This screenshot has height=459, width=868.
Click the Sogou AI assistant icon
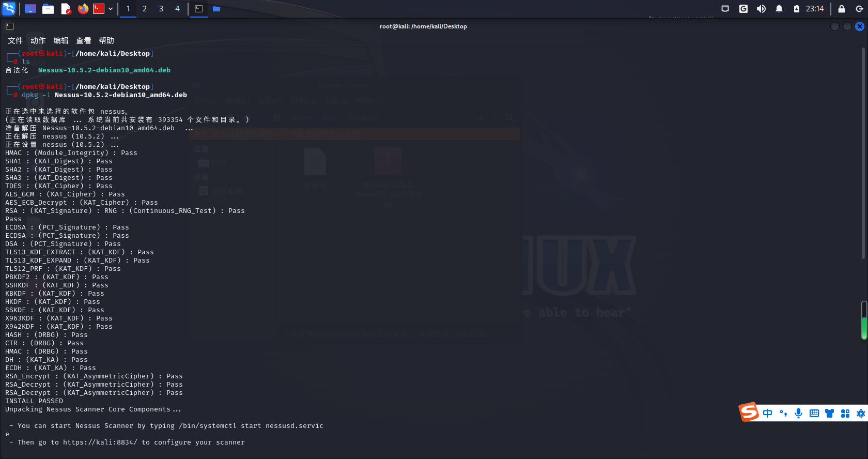click(861, 414)
